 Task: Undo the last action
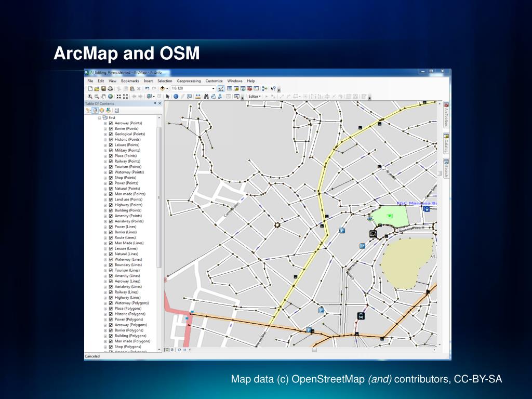point(147,88)
